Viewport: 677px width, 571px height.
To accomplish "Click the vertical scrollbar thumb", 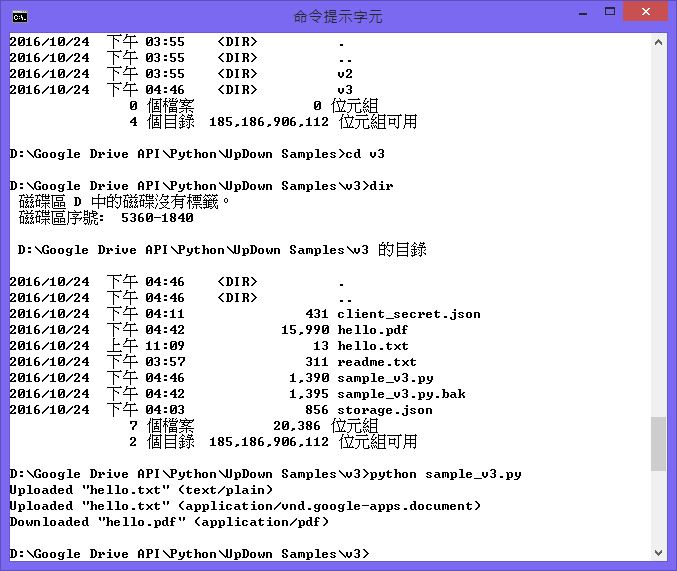I will 658,444.
